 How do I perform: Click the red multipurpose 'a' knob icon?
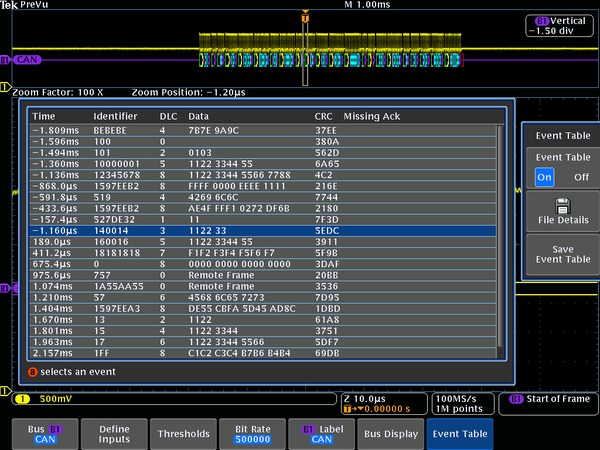click(x=32, y=372)
